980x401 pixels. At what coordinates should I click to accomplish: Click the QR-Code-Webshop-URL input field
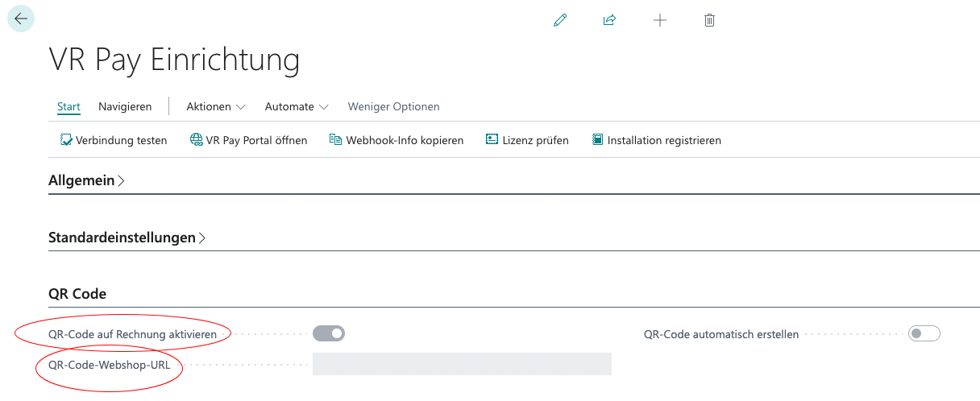462,364
